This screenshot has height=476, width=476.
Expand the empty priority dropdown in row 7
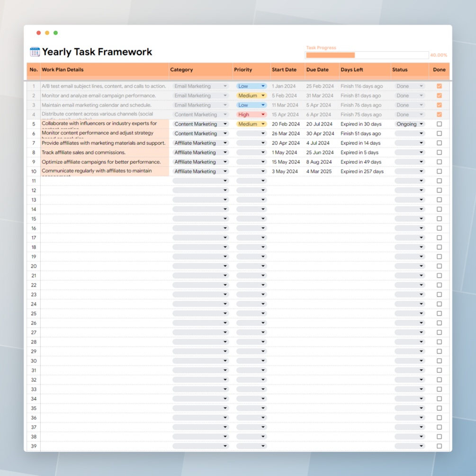(x=251, y=143)
